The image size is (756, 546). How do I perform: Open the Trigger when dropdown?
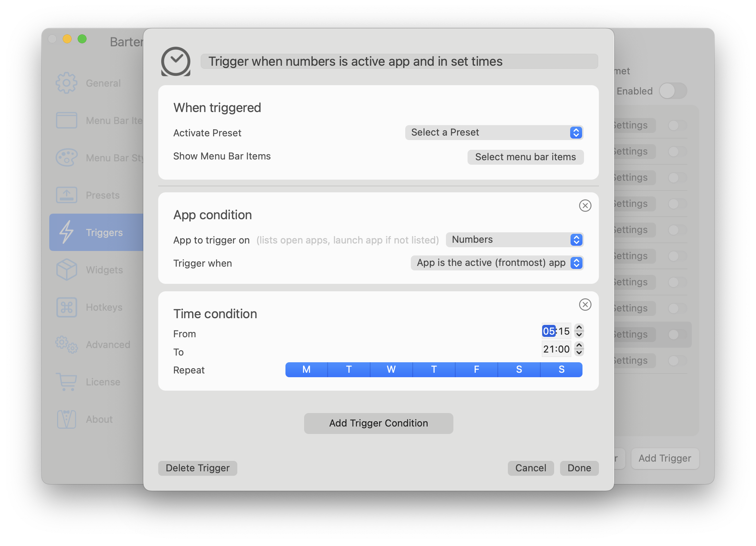(x=497, y=263)
